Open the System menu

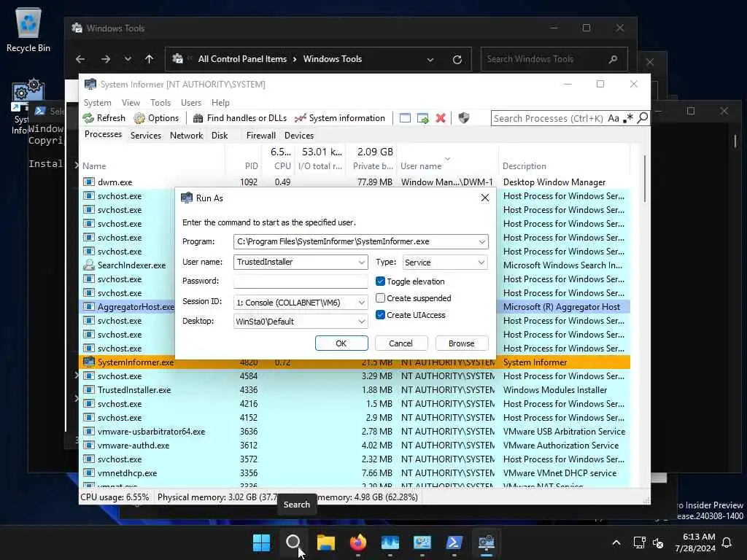click(x=97, y=102)
